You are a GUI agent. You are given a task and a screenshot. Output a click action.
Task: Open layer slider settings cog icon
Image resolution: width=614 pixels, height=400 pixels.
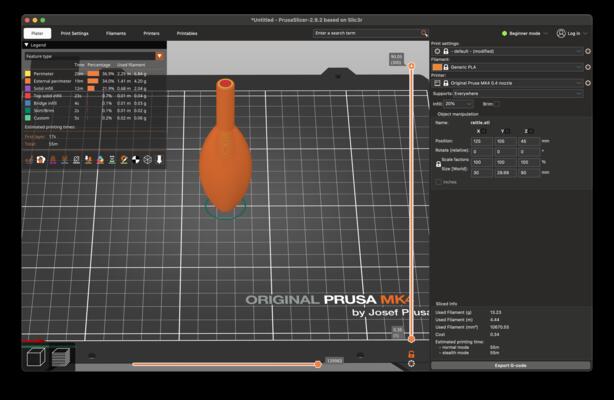[x=411, y=364]
